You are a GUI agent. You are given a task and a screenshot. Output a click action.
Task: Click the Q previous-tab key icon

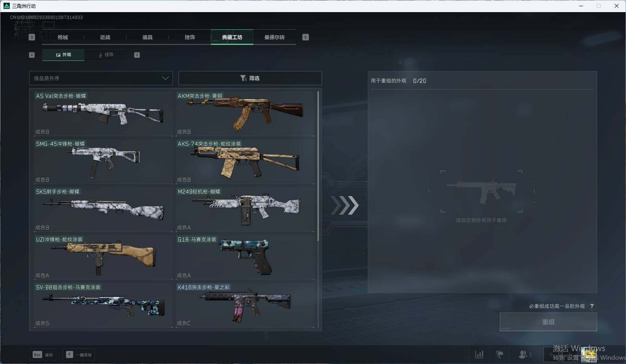coord(32,37)
